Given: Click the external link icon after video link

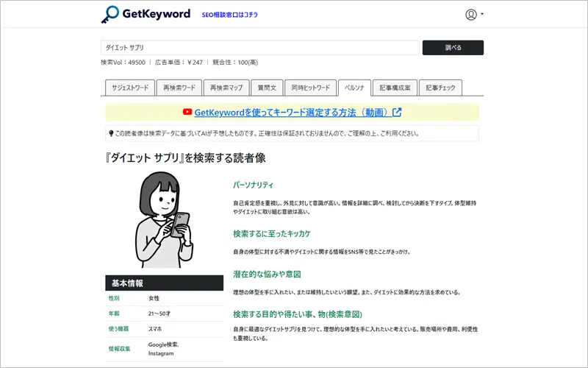Looking at the screenshot, I should 398,113.
